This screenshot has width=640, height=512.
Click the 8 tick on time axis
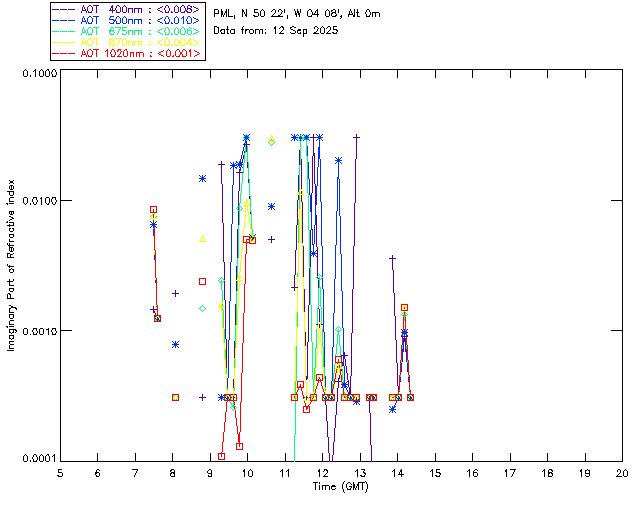pos(172,472)
